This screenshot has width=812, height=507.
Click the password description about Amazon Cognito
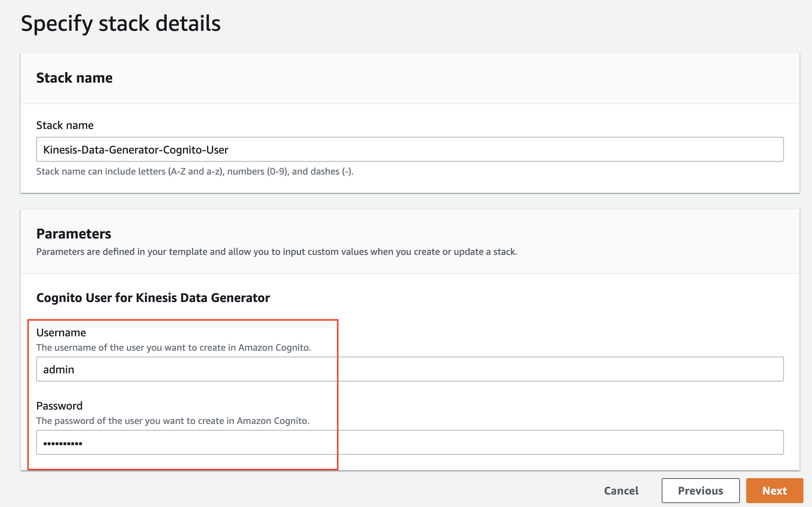pyautogui.click(x=173, y=421)
